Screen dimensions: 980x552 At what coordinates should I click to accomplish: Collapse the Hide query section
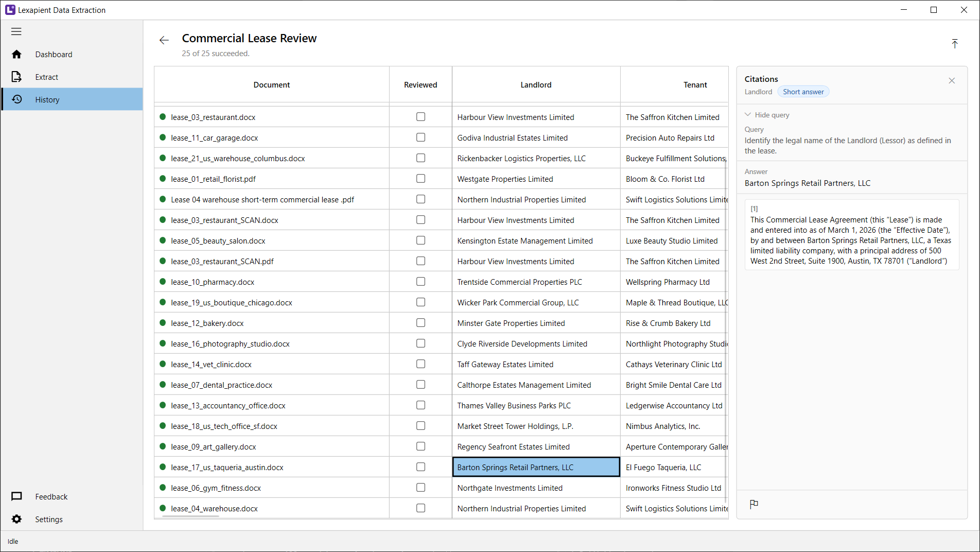767,115
